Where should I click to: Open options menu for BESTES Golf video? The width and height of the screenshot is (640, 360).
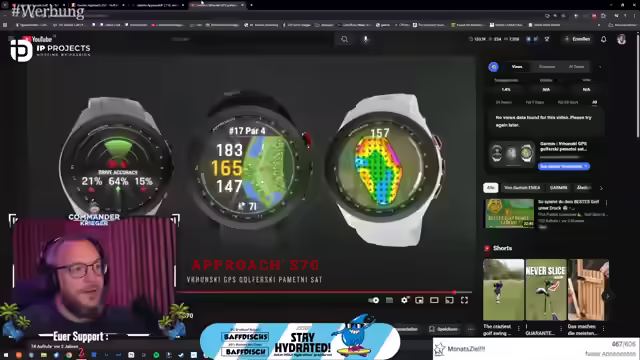pos(606,203)
